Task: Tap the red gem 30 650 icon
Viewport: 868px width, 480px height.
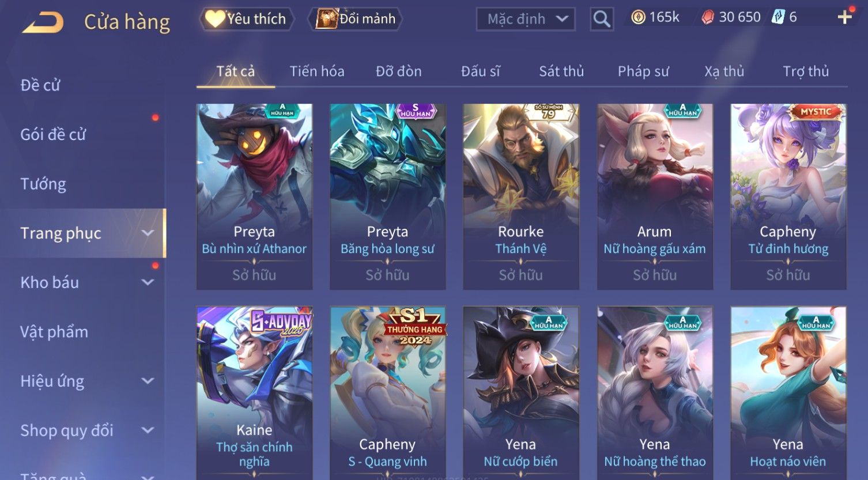Action: (x=707, y=17)
